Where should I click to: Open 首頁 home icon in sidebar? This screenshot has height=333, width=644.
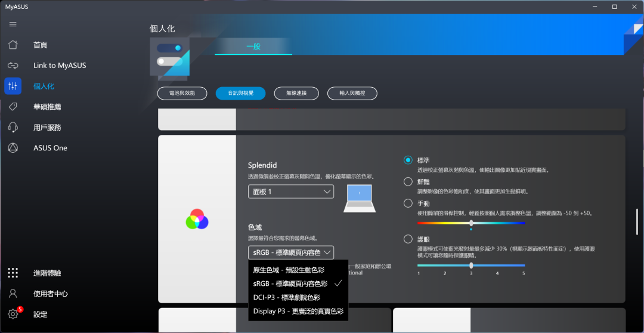tap(13, 45)
